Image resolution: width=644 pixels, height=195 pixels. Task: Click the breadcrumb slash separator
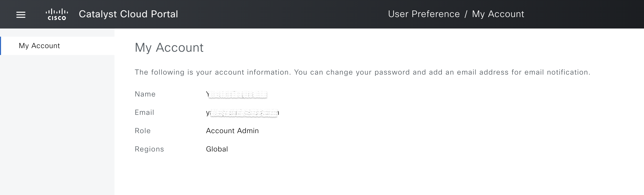point(466,14)
